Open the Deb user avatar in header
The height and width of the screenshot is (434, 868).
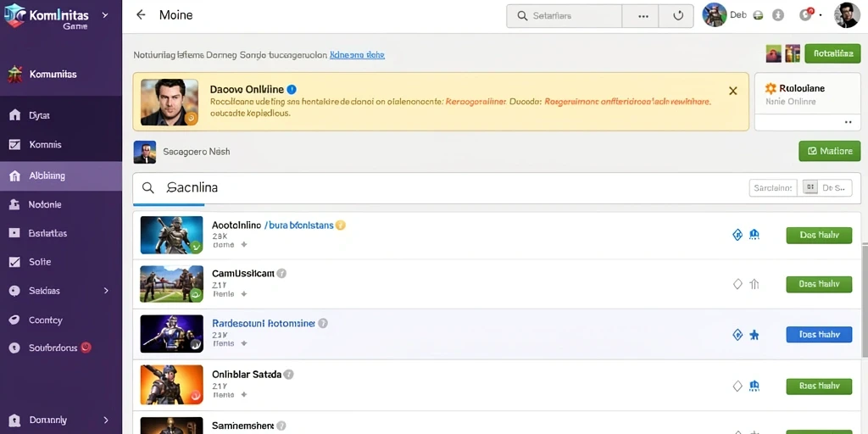714,15
